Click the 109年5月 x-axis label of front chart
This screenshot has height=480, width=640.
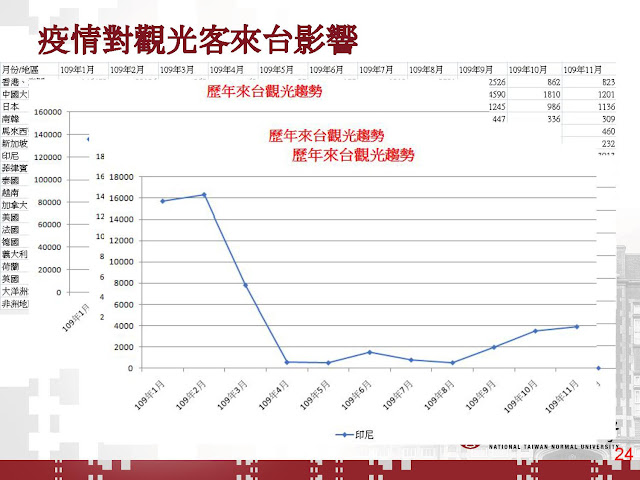coord(316,395)
